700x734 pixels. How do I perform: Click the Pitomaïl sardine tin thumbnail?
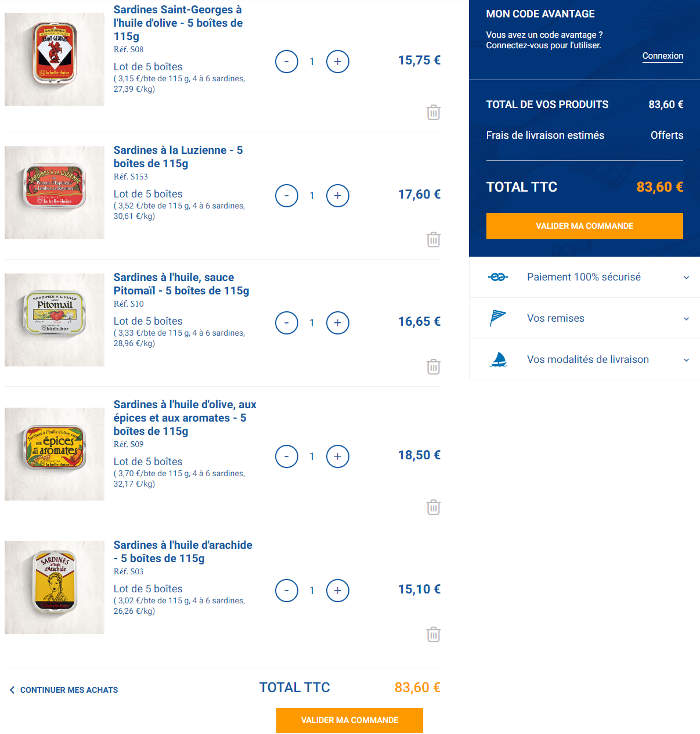pyautogui.click(x=55, y=320)
